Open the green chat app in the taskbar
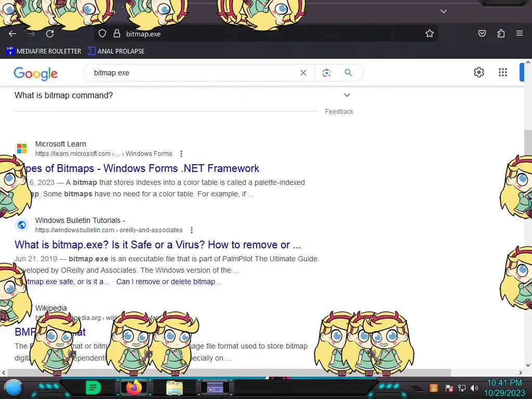The width and height of the screenshot is (532, 399). pos(92,388)
